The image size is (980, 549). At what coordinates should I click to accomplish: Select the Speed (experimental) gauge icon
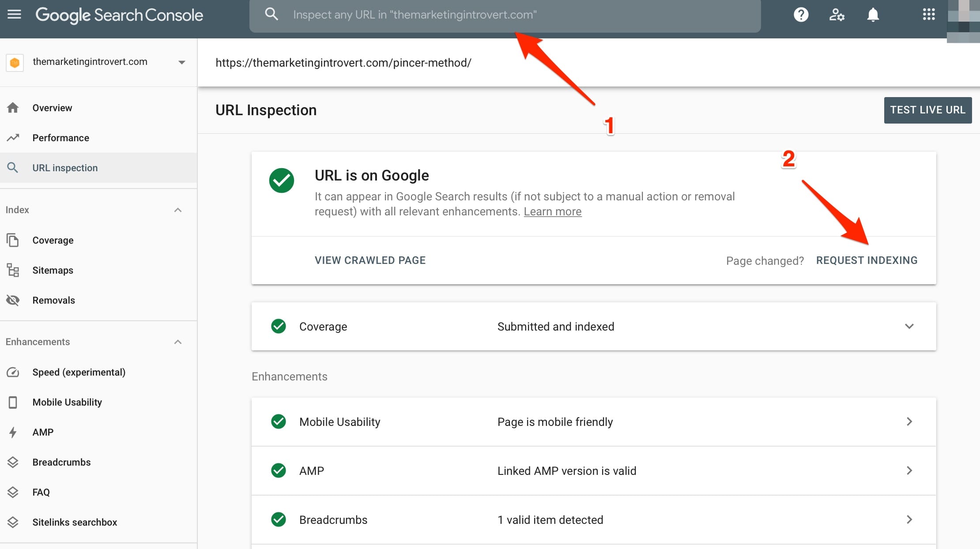pos(13,372)
